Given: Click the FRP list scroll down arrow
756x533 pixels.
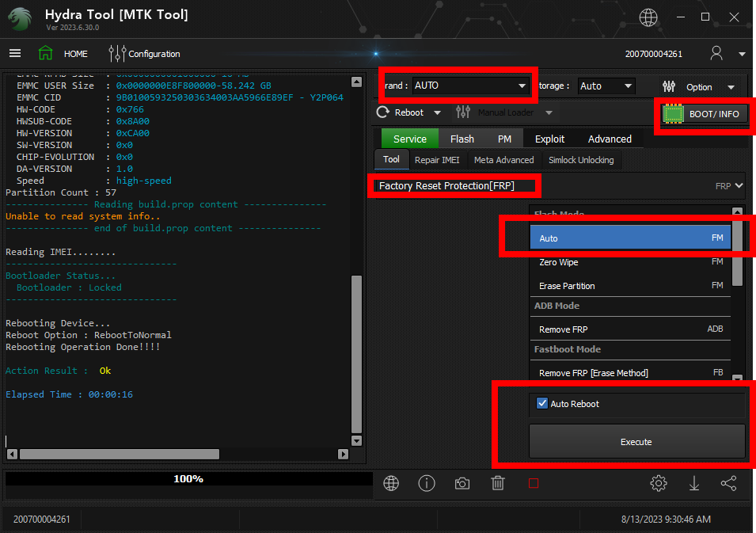Looking at the screenshot, I should click(x=737, y=378).
